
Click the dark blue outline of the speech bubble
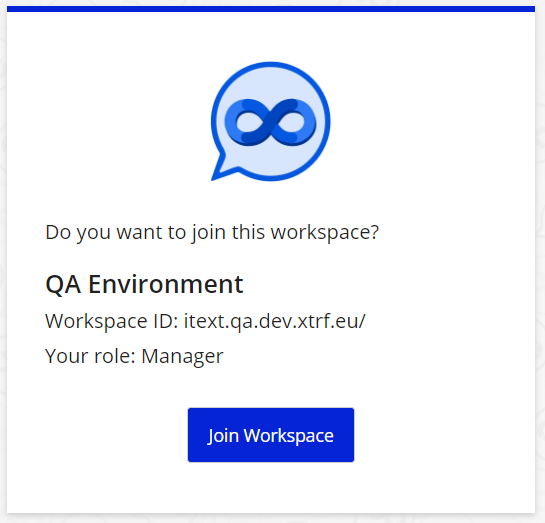point(327,121)
